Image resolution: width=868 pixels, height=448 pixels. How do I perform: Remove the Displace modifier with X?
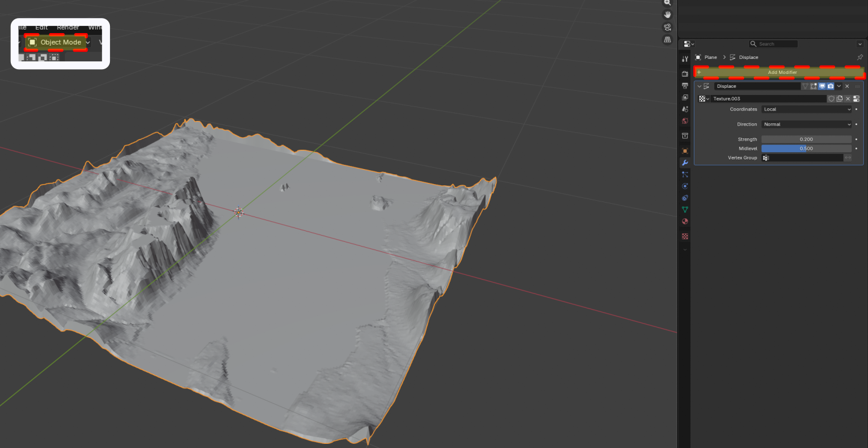[847, 86]
